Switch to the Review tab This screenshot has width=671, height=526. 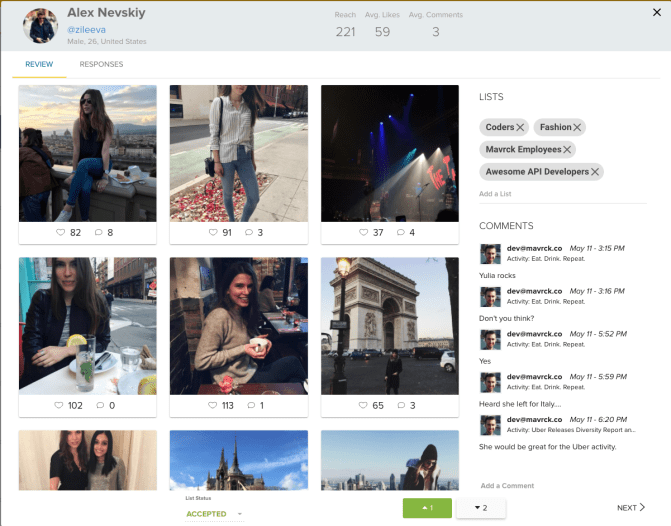point(39,64)
